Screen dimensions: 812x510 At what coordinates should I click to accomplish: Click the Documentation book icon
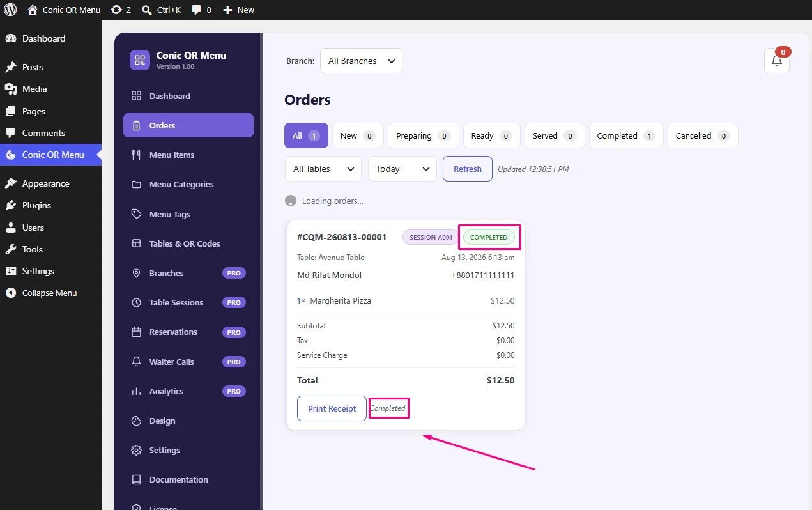[136, 479]
